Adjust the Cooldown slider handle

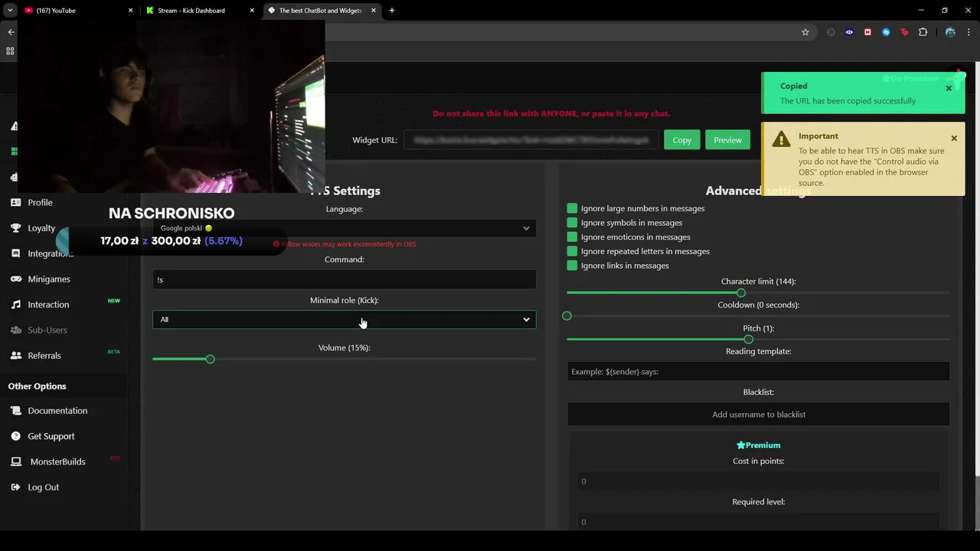tap(567, 316)
